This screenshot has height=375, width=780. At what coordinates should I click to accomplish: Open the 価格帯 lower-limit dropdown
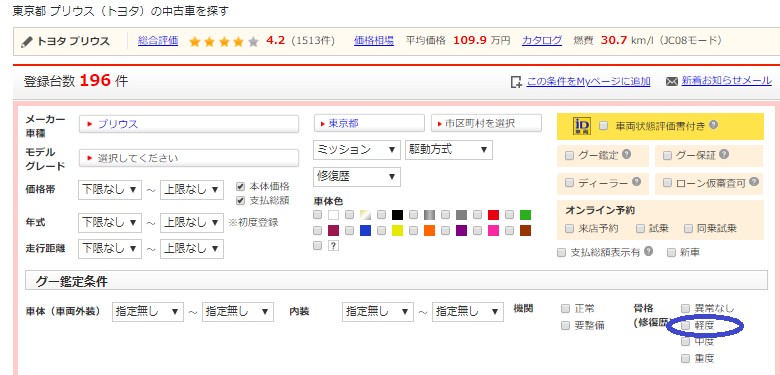click(x=110, y=190)
